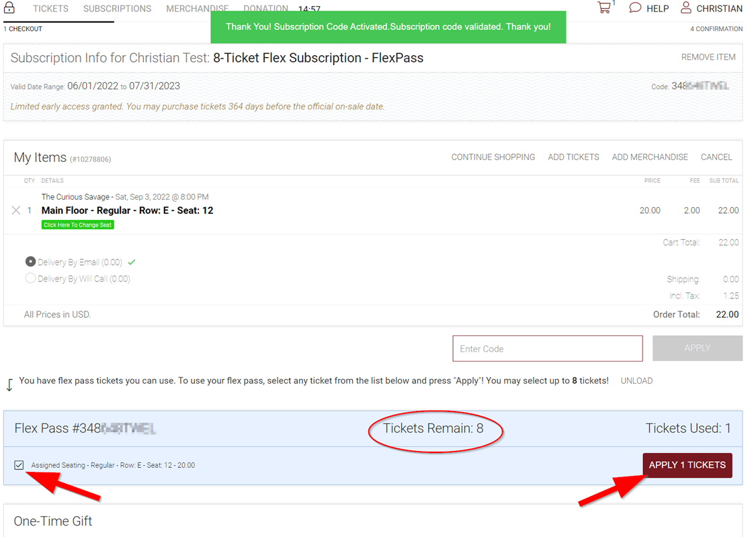Viewport: 756px width, 537px height.
Task: Open the Tickets menu item
Action: [50, 9]
